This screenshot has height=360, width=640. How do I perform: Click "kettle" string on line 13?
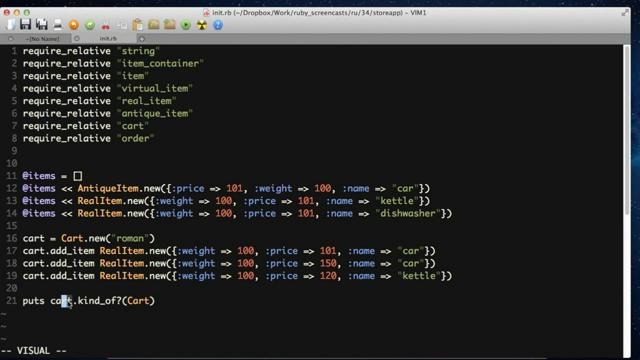pos(397,201)
